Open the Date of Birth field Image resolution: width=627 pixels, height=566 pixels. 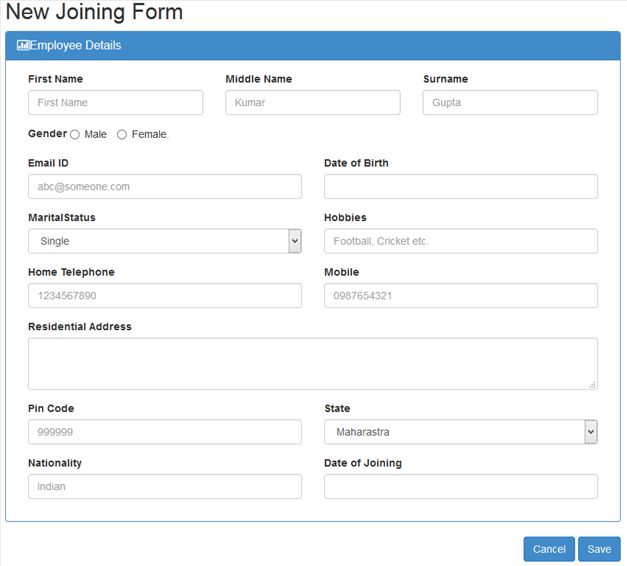(461, 186)
